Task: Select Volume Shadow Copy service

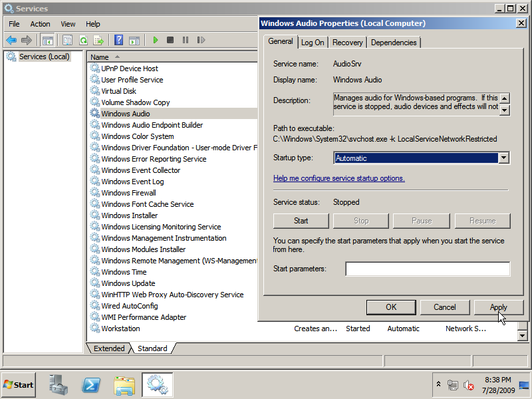Action: [x=136, y=102]
